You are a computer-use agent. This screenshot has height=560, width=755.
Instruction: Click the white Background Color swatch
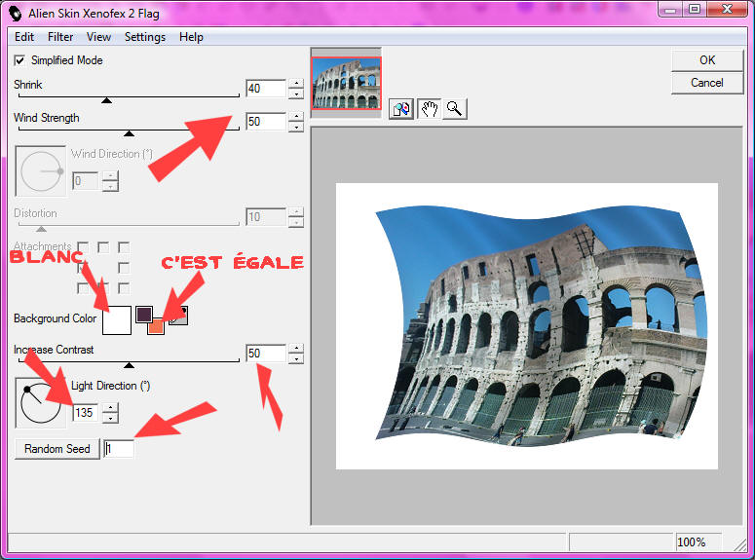117,320
